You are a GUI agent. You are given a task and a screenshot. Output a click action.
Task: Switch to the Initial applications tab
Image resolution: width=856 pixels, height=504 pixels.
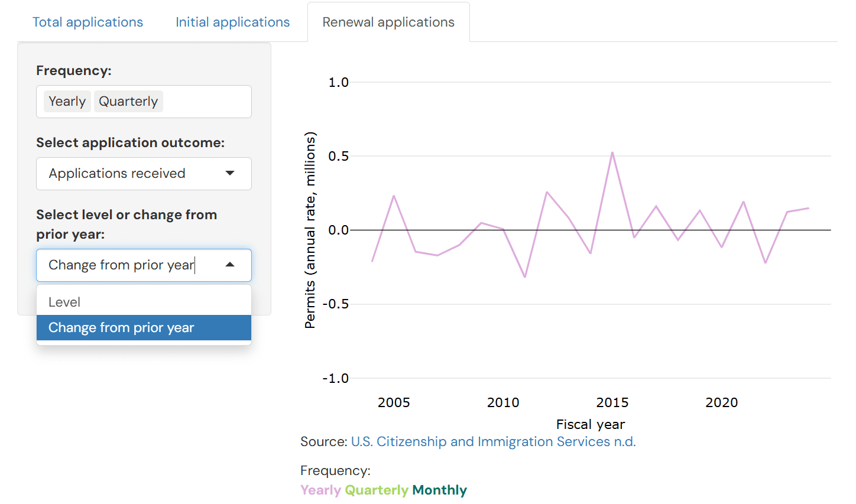point(232,22)
